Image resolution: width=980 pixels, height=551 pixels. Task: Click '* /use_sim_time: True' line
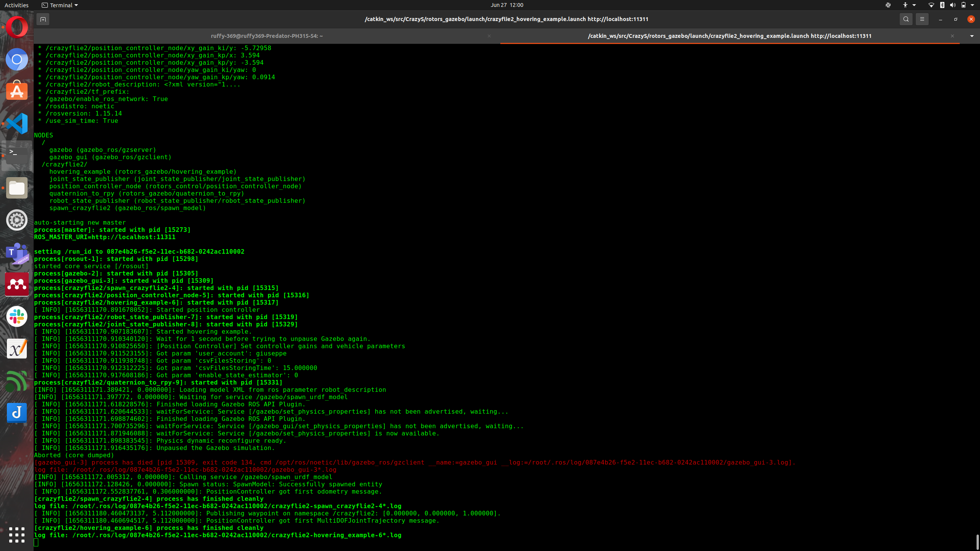[x=78, y=121]
